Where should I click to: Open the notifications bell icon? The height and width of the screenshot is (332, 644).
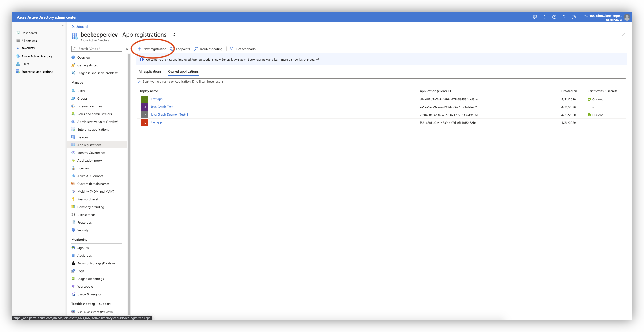tap(544, 17)
